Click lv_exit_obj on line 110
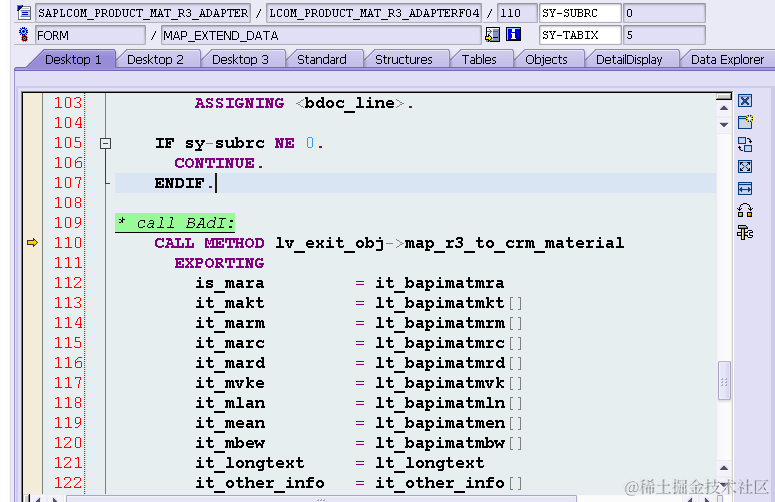Viewport: 775px width, 502px height. (329, 243)
